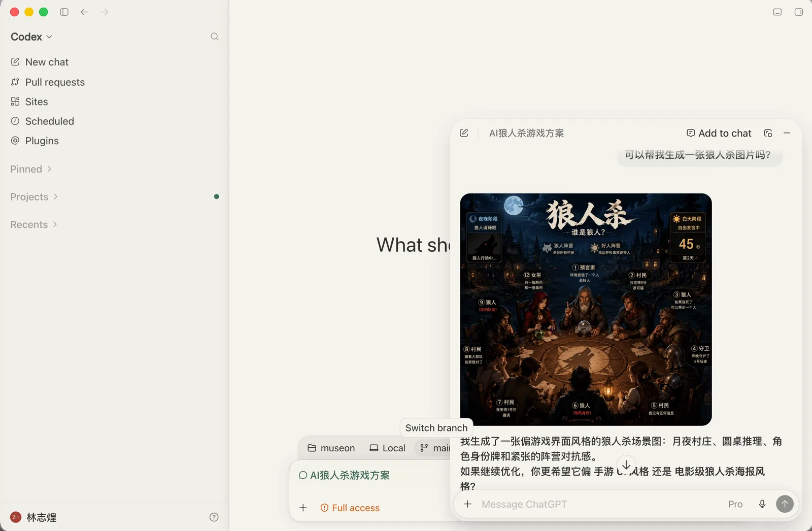Image resolution: width=812 pixels, height=531 pixels.
Task: Click the copy/pop-out icon beside Add to chat
Action: (x=768, y=133)
